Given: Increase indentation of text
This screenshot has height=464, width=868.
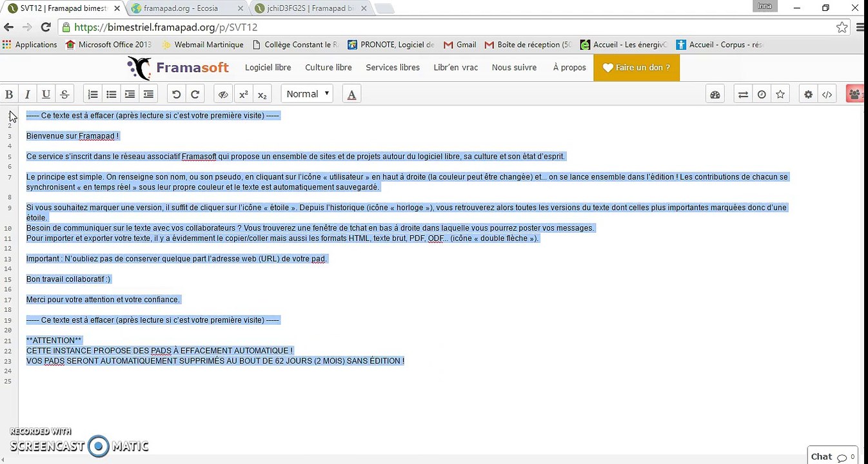Looking at the screenshot, I should click(130, 94).
